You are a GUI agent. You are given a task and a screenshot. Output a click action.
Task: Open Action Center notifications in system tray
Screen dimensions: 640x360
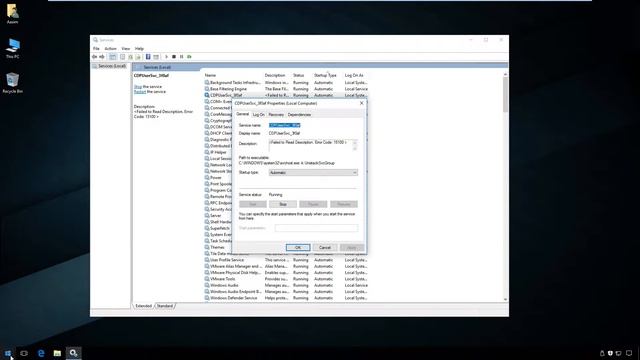[x=629, y=353]
